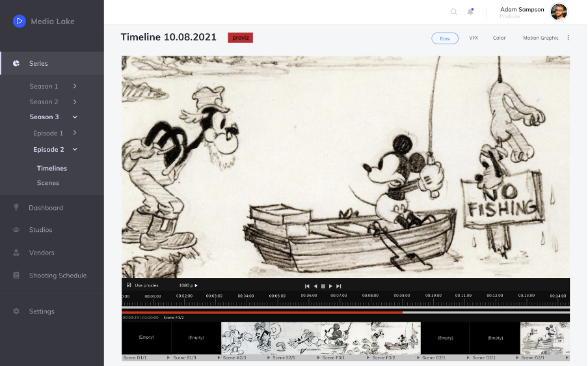Select the Scene F3/1 thumbnail clip

pos(346,338)
